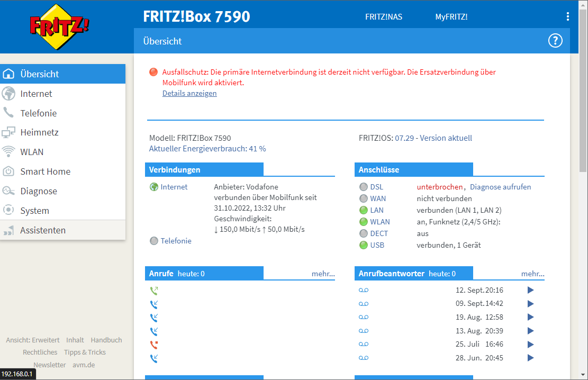The image size is (588, 380).
Task: Click the grey status dot beside Telefonie
Action: tap(154, 241)
